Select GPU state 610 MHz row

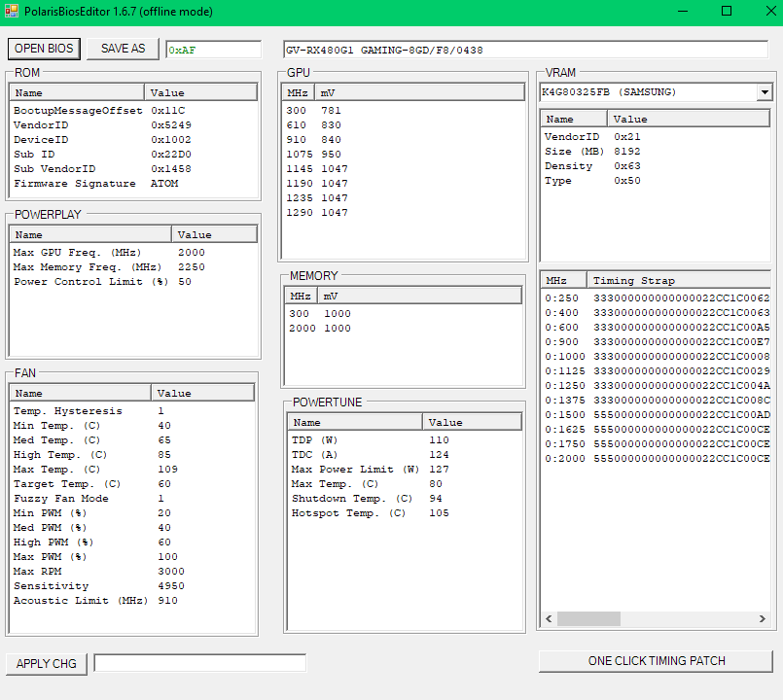tap(404, 124)
